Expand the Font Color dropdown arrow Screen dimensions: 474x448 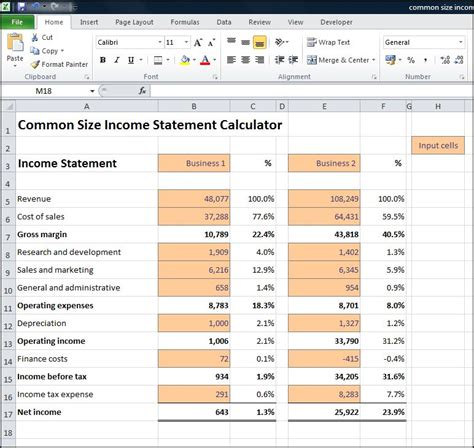click(214, 60)
